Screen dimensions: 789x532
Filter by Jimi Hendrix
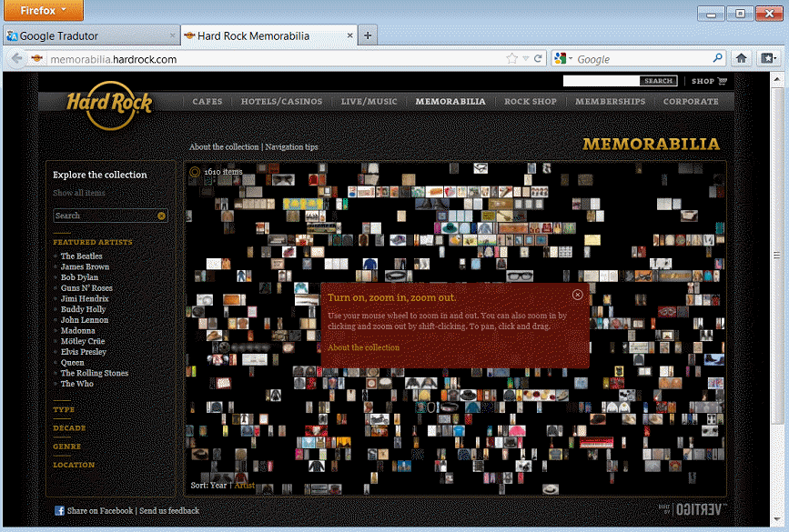85,298
